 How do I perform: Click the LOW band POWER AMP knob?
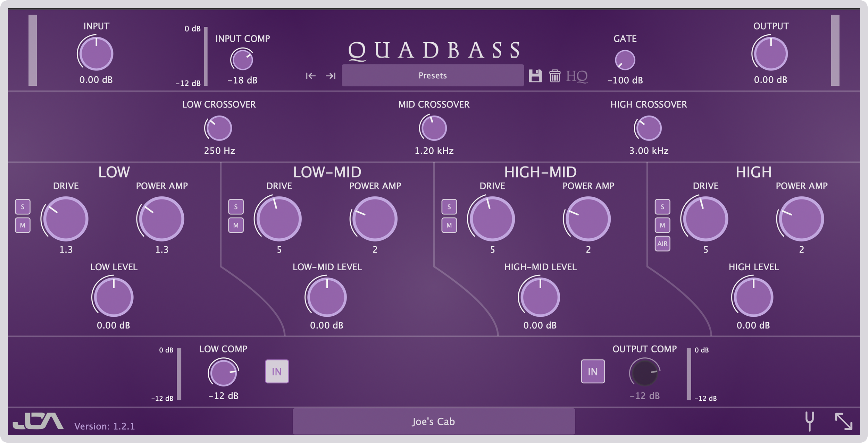[161, 219]
